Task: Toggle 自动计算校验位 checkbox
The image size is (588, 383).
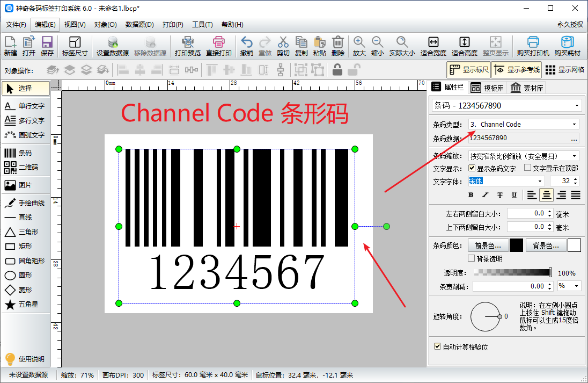Action: 437,346
